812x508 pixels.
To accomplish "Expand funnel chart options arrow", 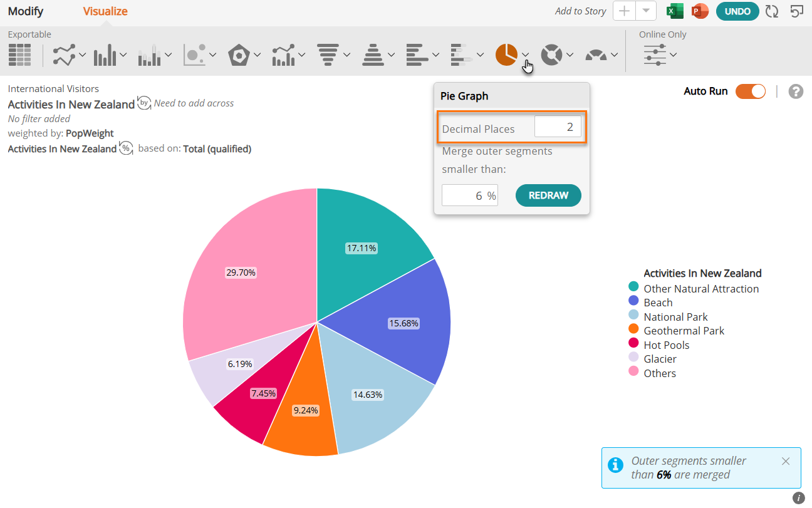I will 346,55.
